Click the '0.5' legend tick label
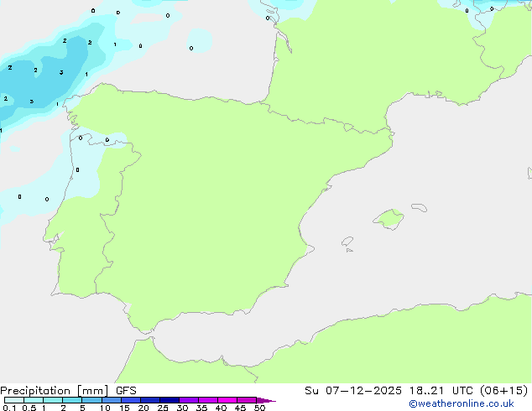532x411 pixels. (29, 408)
